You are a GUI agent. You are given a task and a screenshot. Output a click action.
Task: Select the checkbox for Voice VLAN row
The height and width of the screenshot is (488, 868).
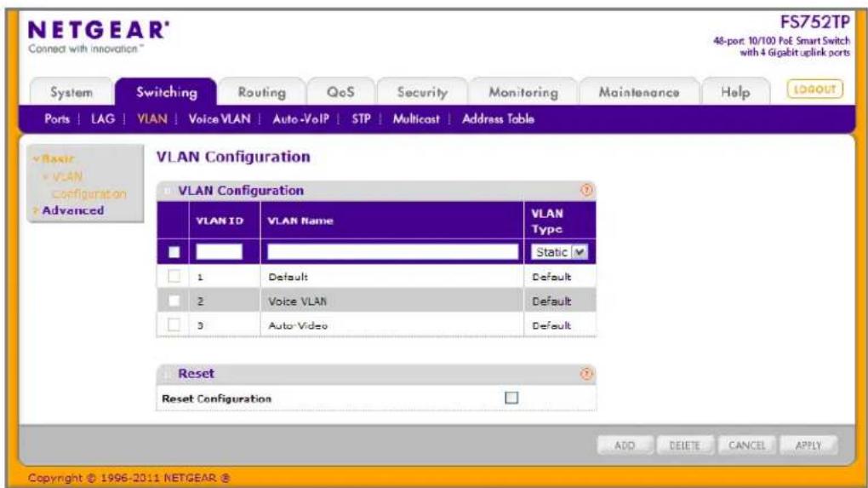tap(174, 301)
